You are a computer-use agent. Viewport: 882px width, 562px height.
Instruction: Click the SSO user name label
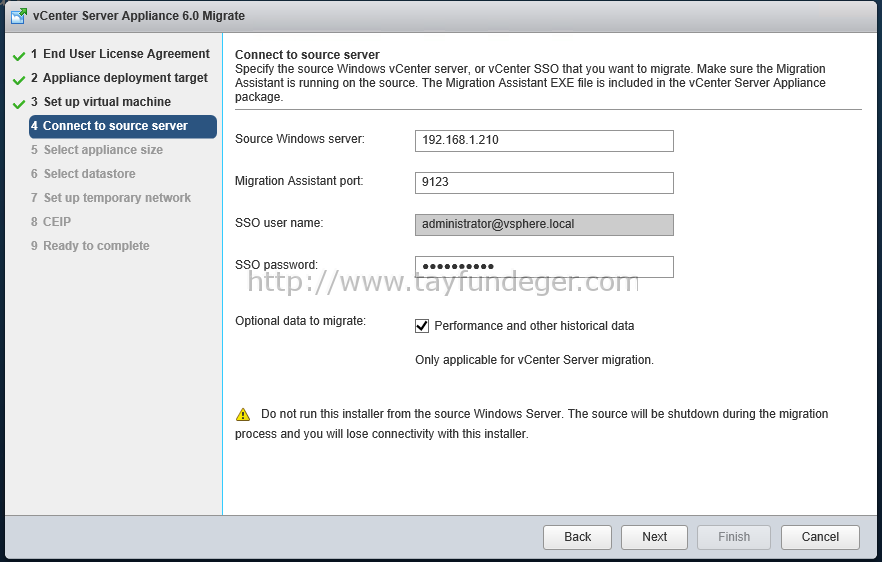[279, 223]
